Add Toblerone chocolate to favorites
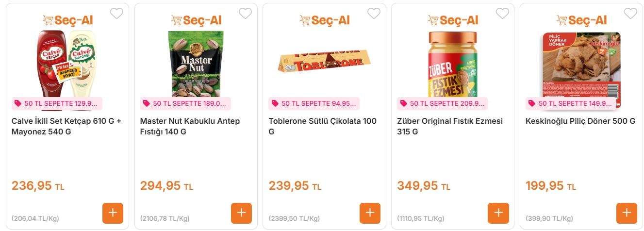The height and width of the screenshot is (231, 644). point(374,14)
